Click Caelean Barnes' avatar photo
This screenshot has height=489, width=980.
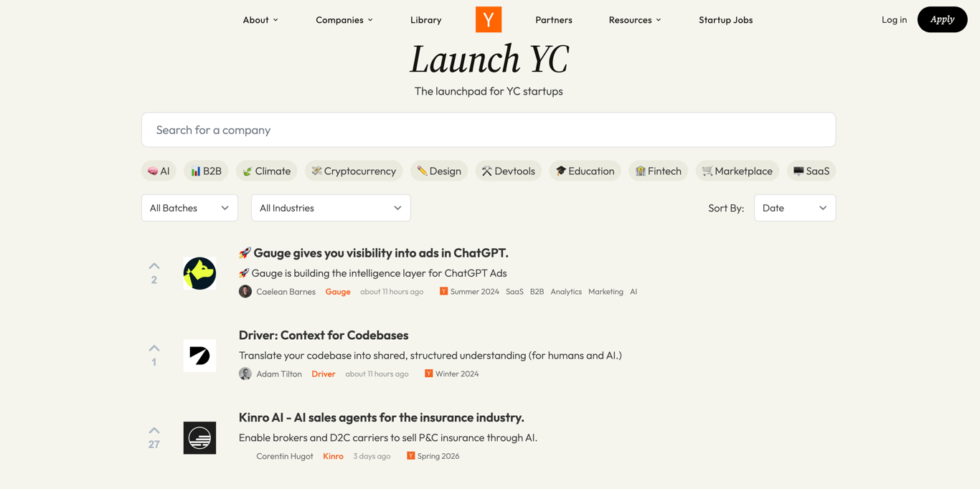(245, 291)
